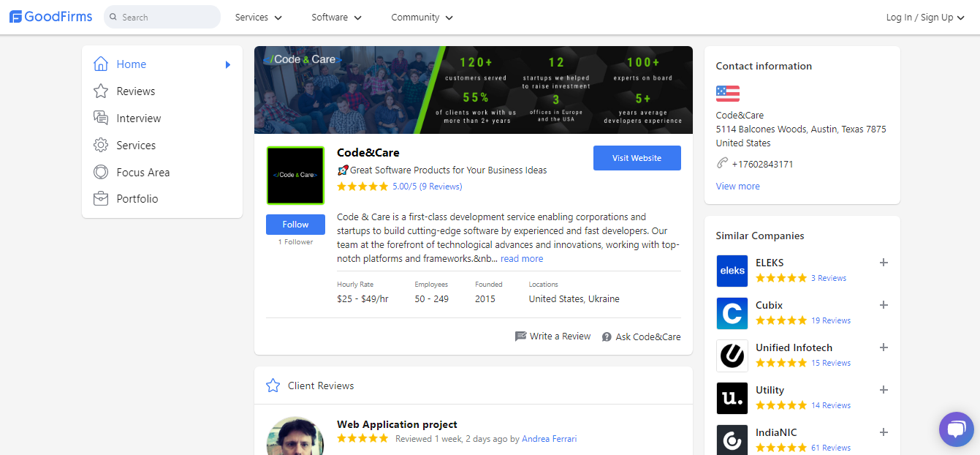Click the Web Application project review title

(x=397, y=424)
